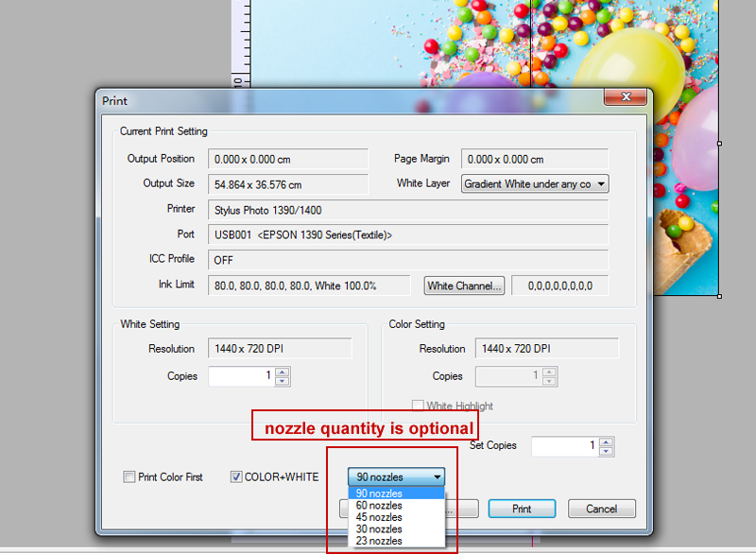Close the Print dialog window

click(624, 98)
